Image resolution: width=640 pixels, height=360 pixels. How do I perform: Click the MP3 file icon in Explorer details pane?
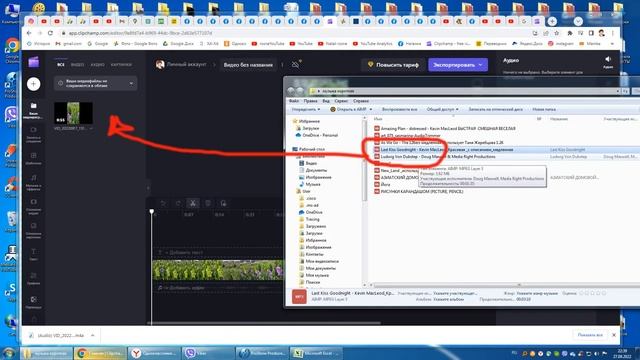tap(299, 297)
